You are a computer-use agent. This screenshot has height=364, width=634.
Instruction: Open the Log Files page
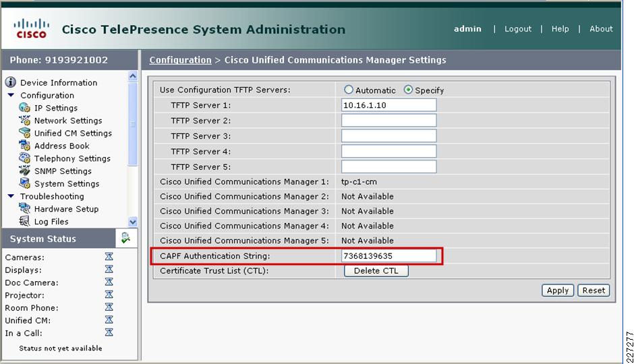(51, 221)
